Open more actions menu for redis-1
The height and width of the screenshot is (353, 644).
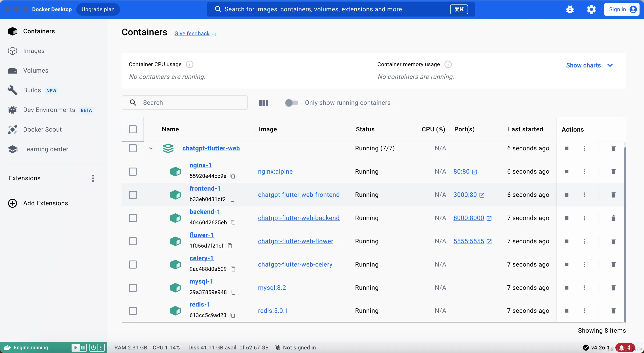point(585,311)
